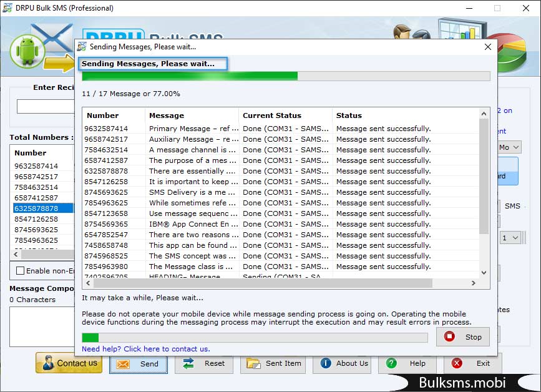Click 'IBM® App Connect En' message cell
The width and height of the screenshot is (541, 392).
coord(193,224)
